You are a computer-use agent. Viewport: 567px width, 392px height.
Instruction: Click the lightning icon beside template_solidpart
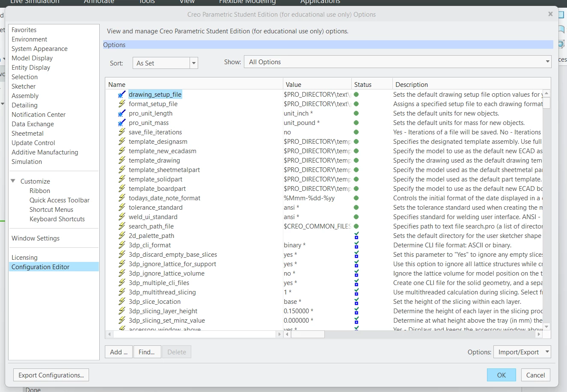click(x=122, y=179)
